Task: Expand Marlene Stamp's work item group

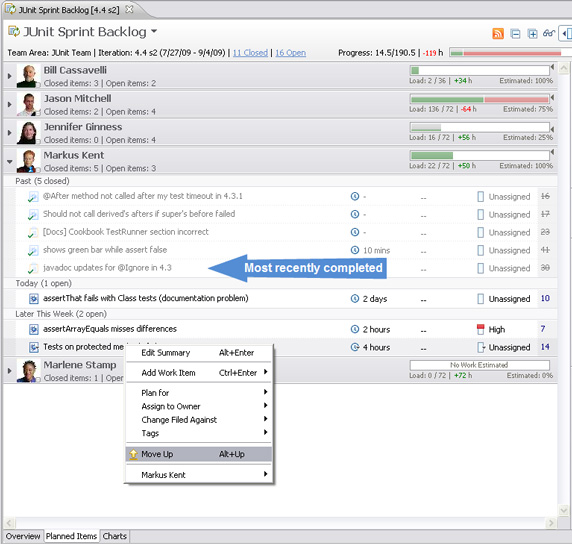Action: click(9, 371)
